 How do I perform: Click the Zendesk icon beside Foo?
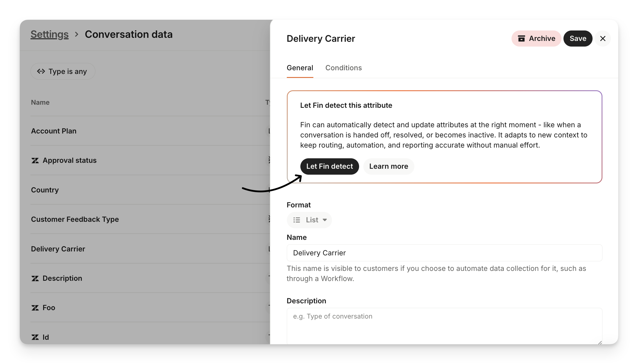tap(35, 308)
